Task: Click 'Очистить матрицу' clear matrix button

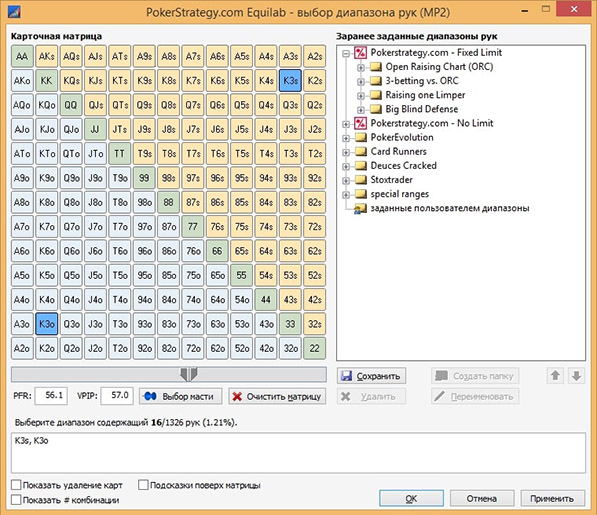Action: 277,397
